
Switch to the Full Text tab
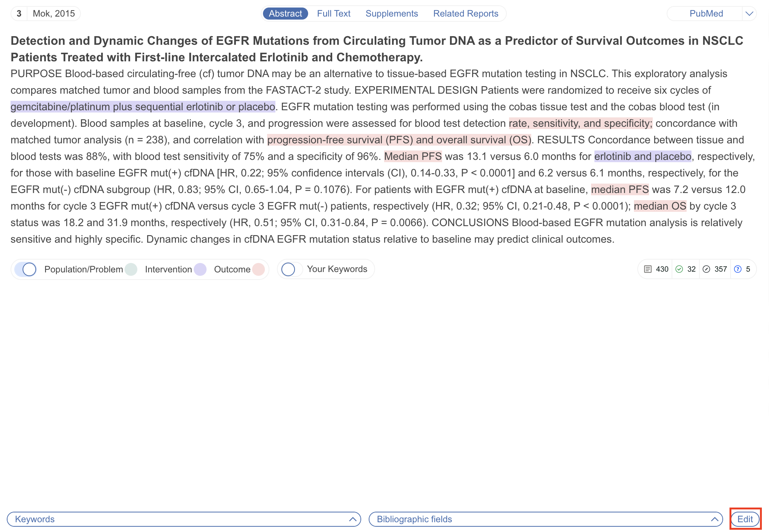334,13
